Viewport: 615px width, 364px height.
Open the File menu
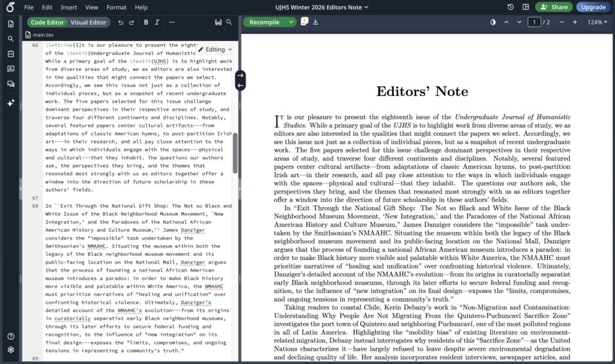coord(29,7)
